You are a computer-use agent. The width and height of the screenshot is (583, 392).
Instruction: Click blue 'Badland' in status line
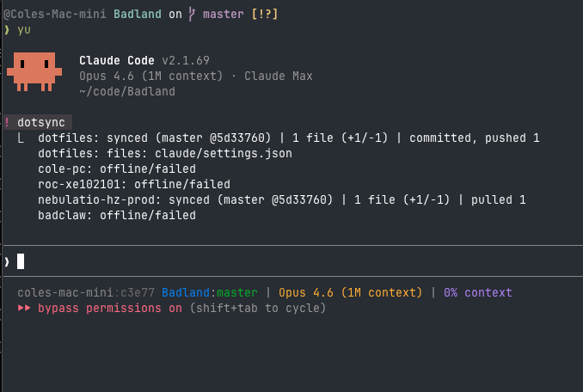click(x=186, y=293)
